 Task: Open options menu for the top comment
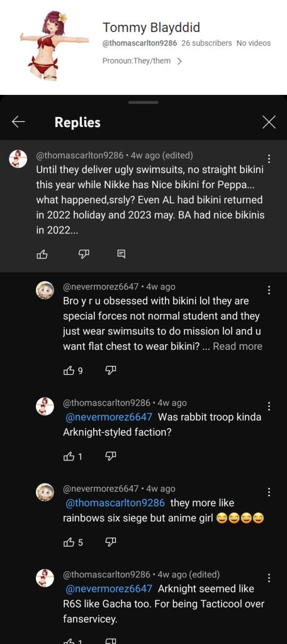pyautogui.click(x=269, y=158)
